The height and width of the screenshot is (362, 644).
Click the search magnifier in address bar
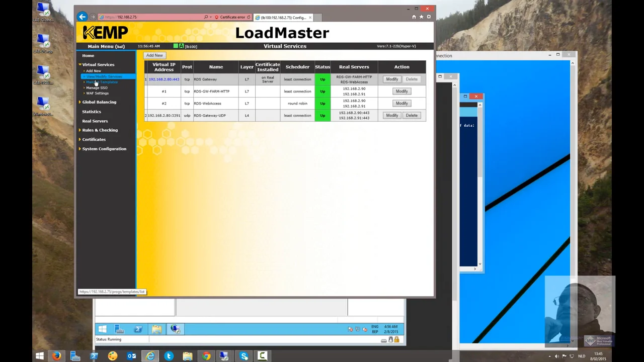coord(206,17)
